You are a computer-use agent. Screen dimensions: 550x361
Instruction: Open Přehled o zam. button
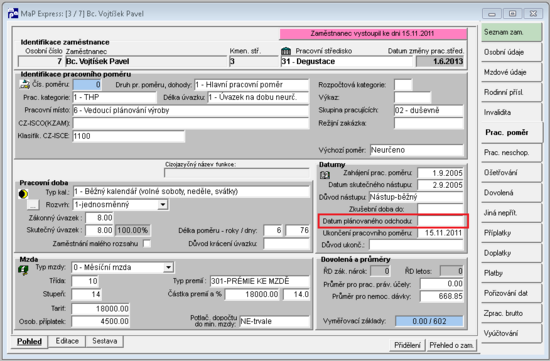click(452, 345)
